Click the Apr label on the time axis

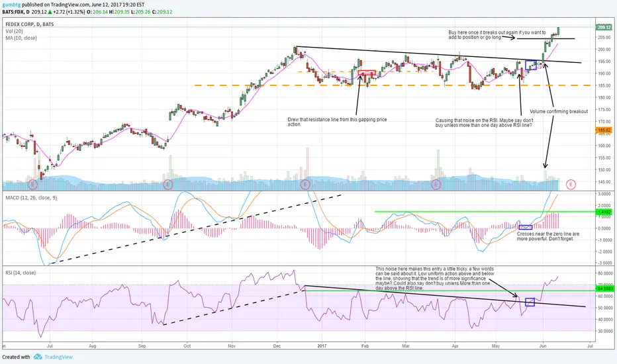tap(455, 346)
